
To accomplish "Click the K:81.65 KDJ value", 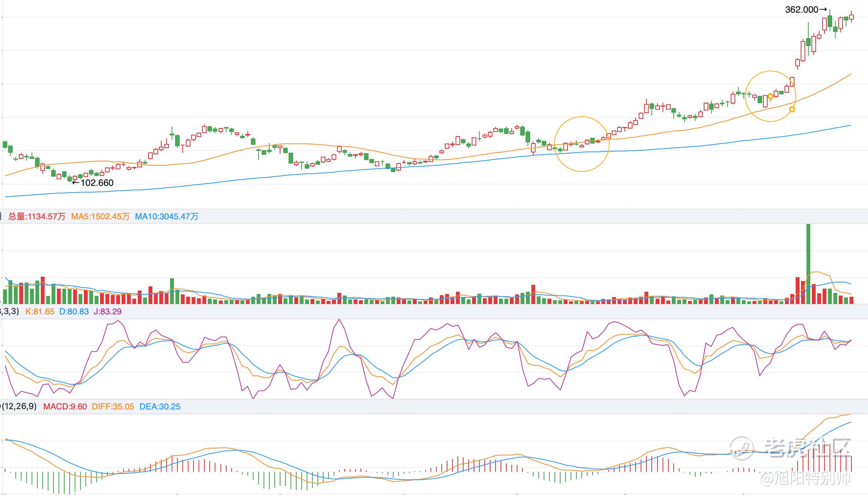I will 40,312.
